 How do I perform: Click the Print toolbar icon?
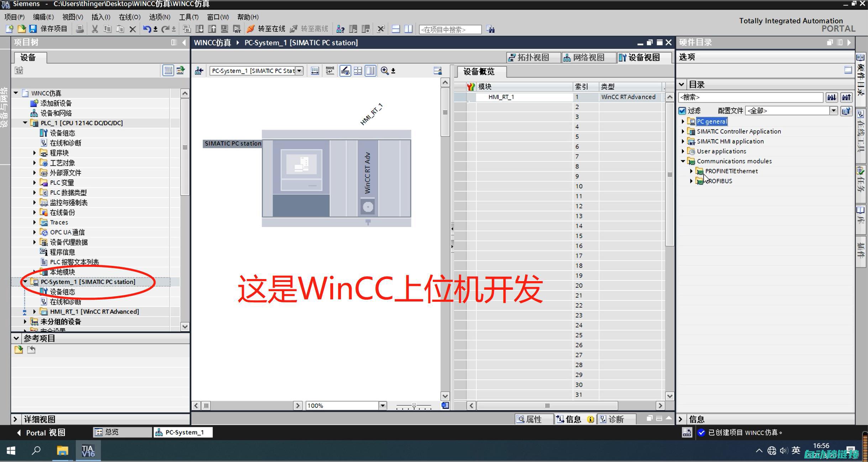(x=80, y=29)
